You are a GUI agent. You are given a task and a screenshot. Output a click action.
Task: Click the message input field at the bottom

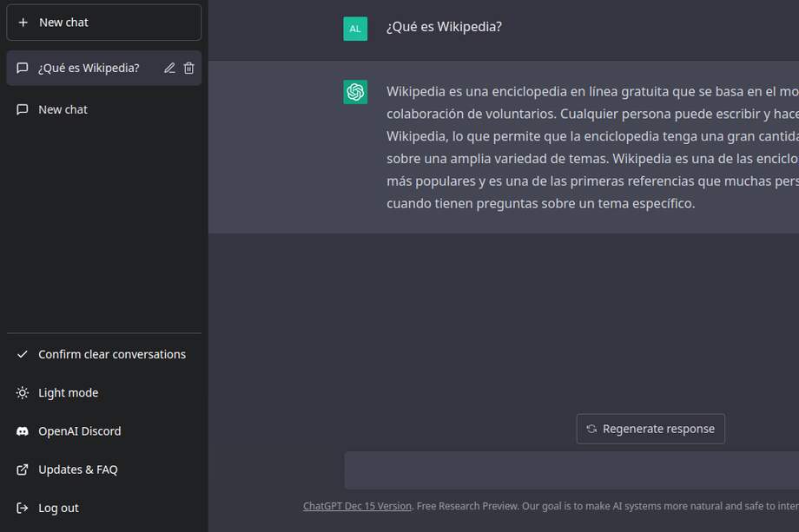(571, 470)
